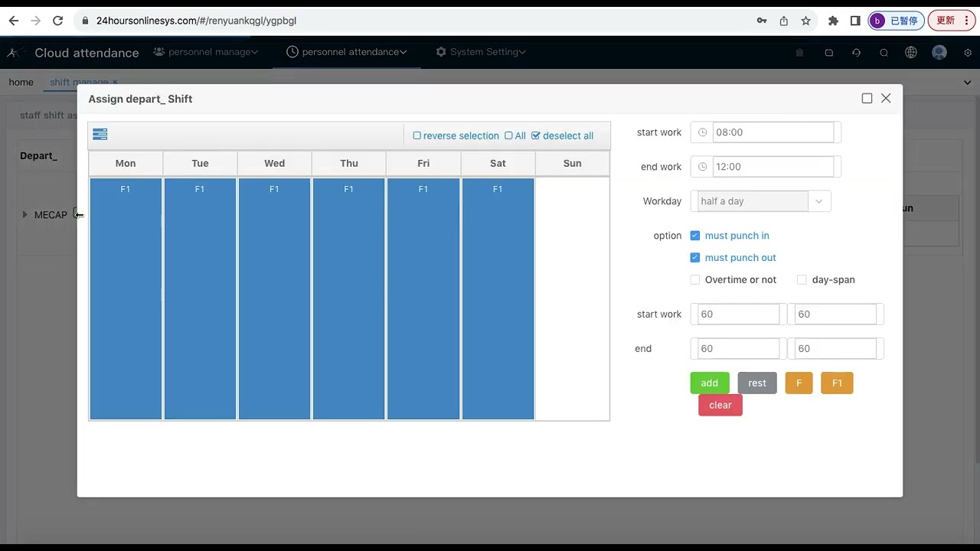Click the clock icon in end work field

coord(702,167)
